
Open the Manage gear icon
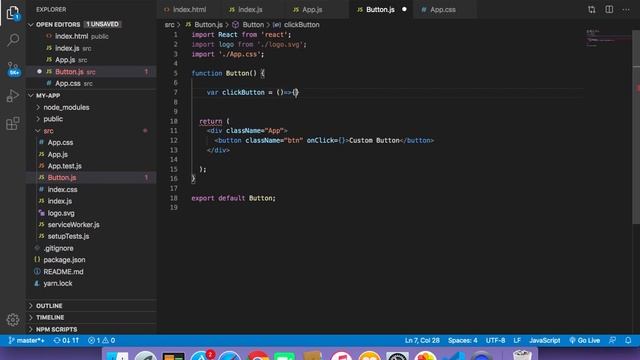pos(13,320)
